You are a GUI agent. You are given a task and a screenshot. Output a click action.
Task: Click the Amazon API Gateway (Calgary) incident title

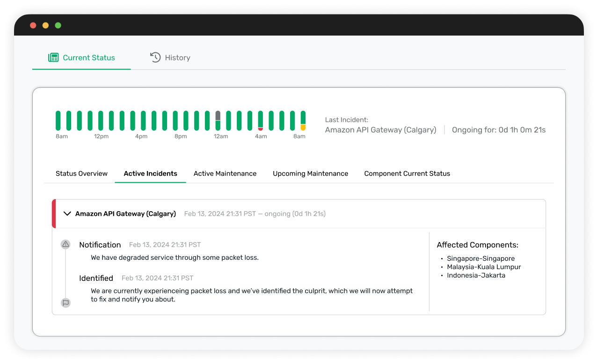125,214
